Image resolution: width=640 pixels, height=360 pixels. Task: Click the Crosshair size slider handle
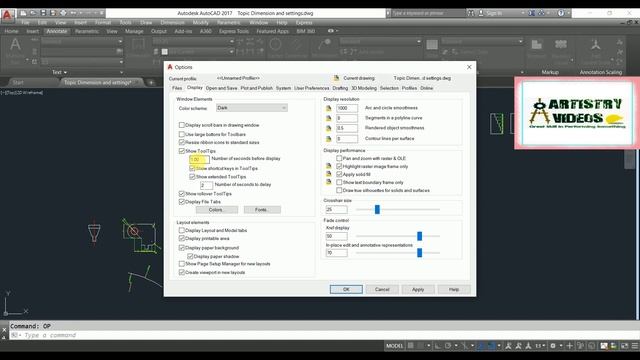tap(377, 209)
